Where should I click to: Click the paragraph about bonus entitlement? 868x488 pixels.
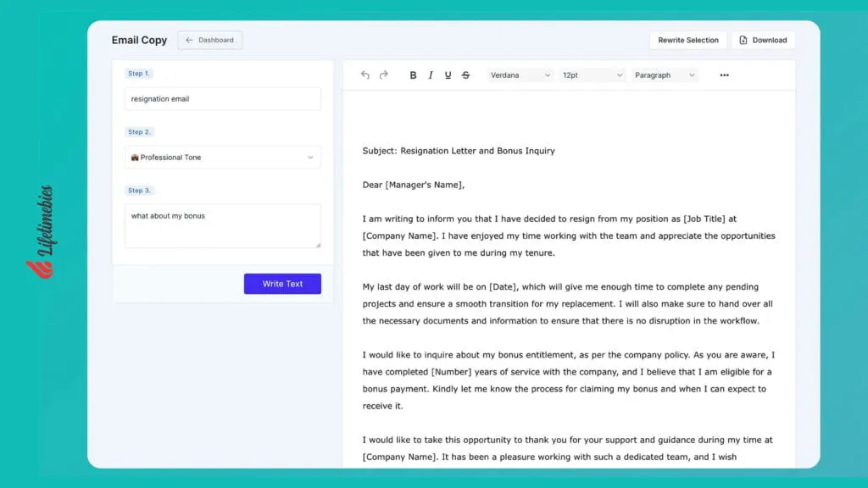tap(569, 380)
